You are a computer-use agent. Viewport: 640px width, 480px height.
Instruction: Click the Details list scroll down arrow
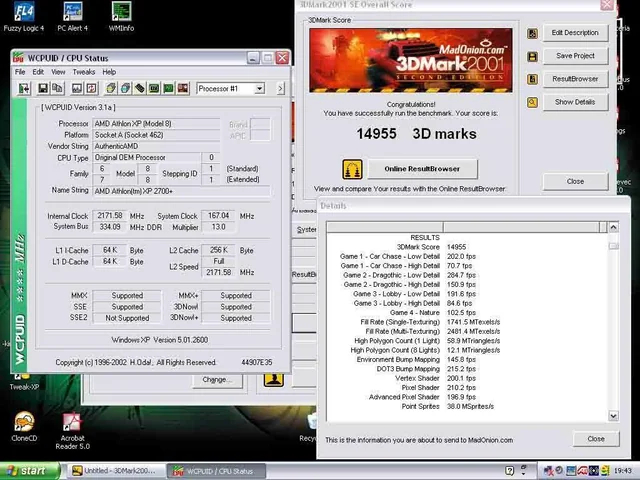click(x=613, y=416)
